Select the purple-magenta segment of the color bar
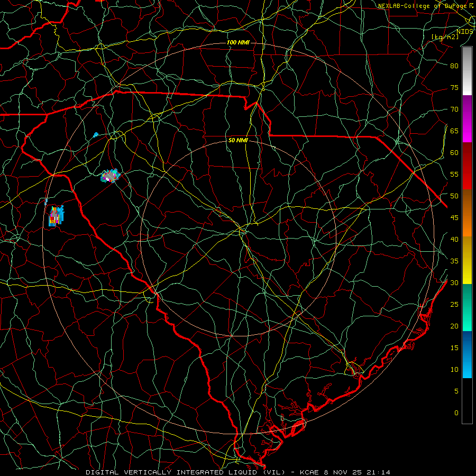This screenshot has height=476, width=476. 467,118
